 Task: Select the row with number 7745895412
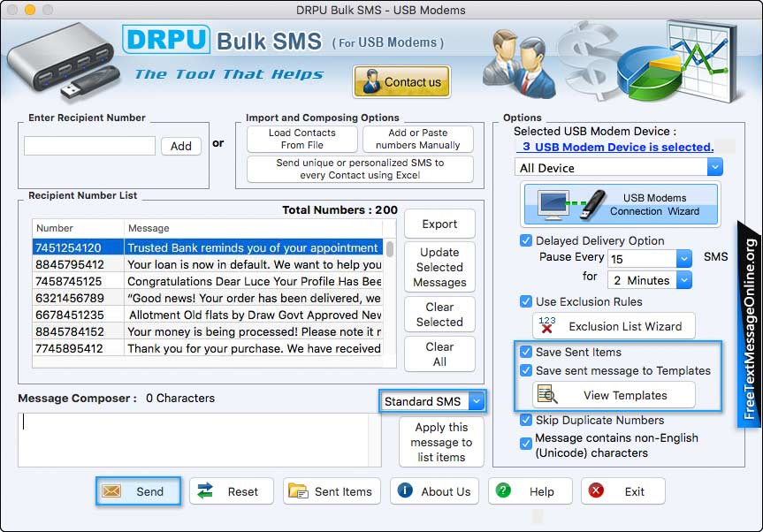point(208,348)
